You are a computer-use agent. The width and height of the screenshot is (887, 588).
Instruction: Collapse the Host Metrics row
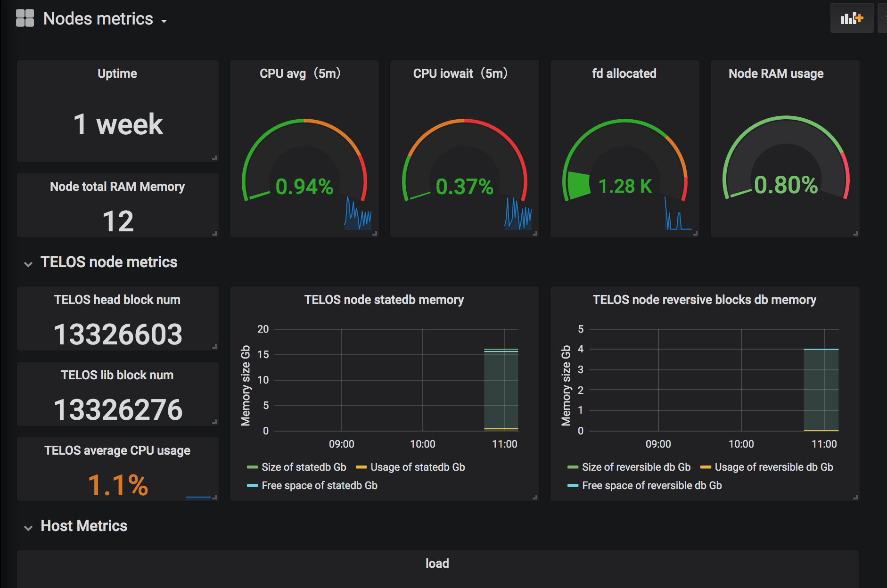tap(28, 528)
